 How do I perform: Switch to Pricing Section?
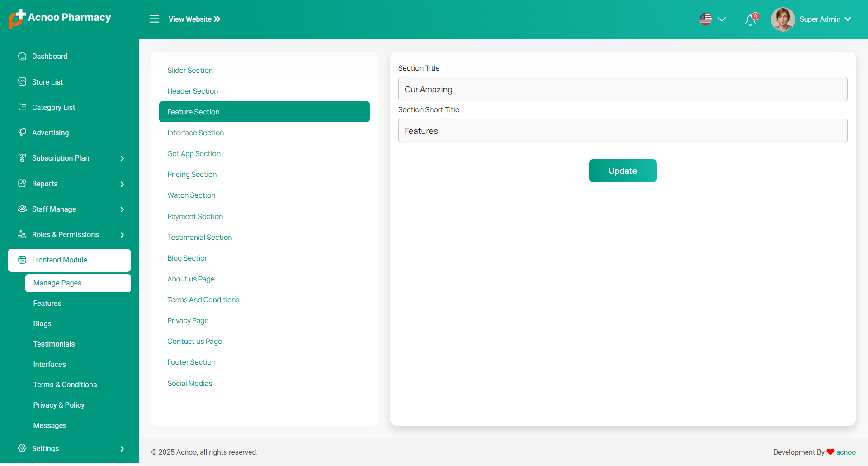(x=192, y=174)
